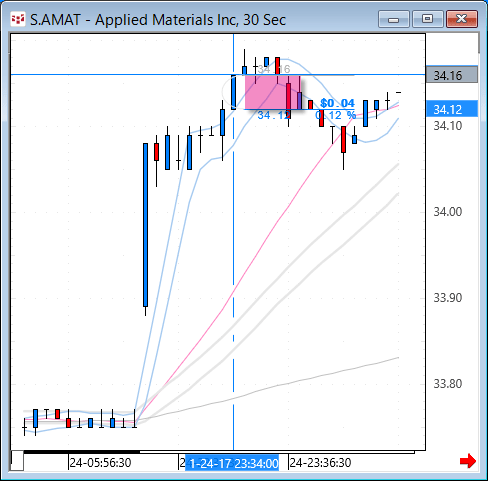Click the 0.12 % measurement label
This screenshot has height=481, width=488.
pyautogui.click(x=336, y=116)
